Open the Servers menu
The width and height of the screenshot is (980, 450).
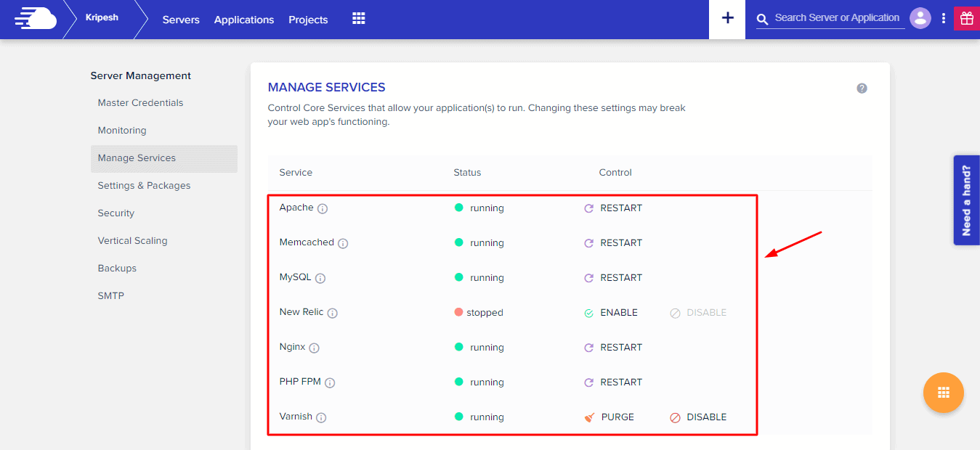(181, 20)
